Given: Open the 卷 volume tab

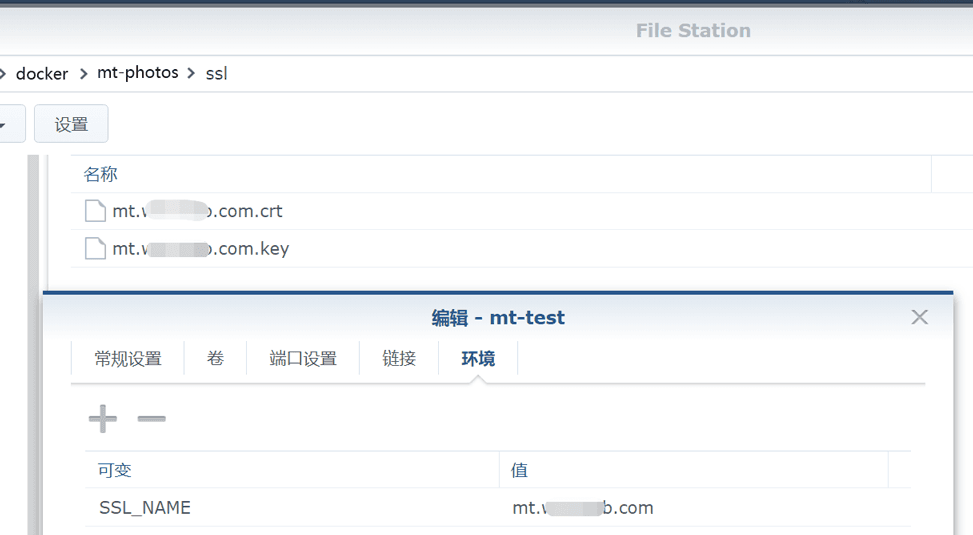Looking at the screenshot, I should point(215,358).
